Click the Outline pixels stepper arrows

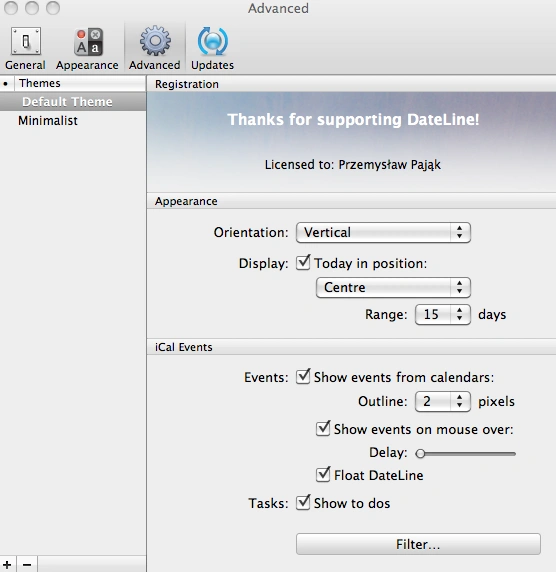pyautogui.click(x=460, y=401)
